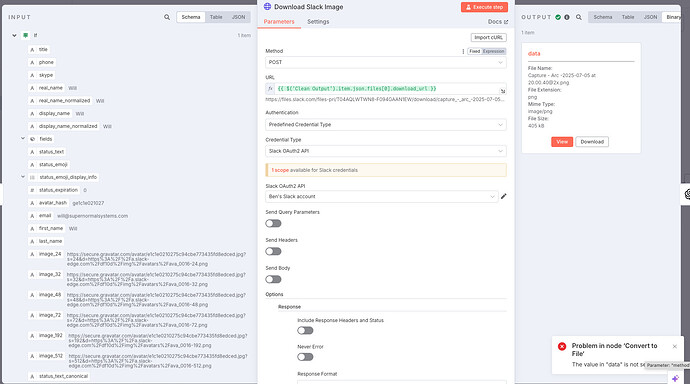Viewport: 690px width, 384px height.
Task: Click the sparkle assistant icon at bottom right
Action: point(675,378)
